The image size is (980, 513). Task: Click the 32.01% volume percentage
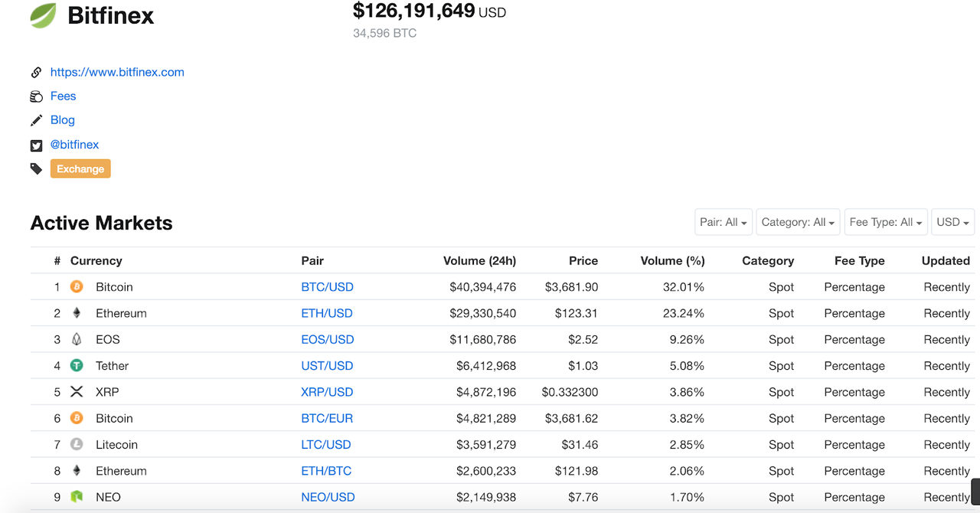pyautogui.click(x=684, y=287)
